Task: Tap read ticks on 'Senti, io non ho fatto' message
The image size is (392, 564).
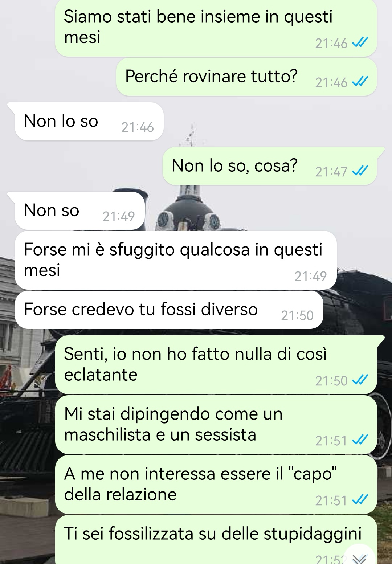Action: [x=360, y=380]
